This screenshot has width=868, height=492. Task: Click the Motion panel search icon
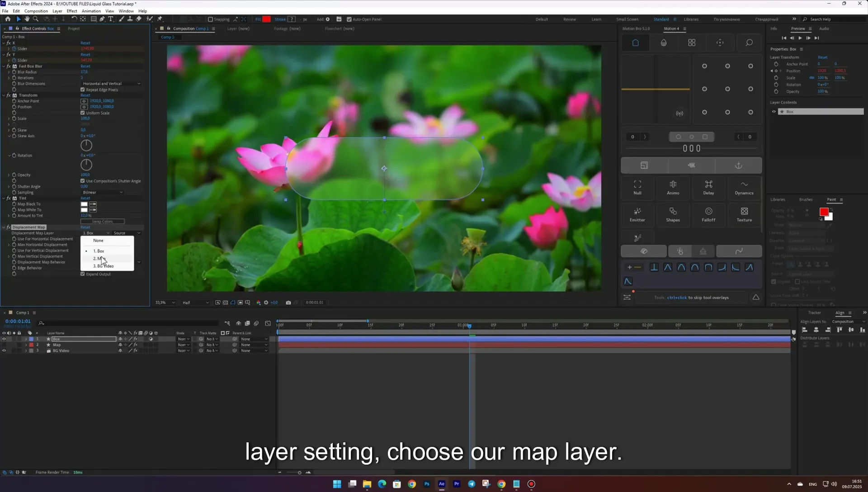pos(749,43)
